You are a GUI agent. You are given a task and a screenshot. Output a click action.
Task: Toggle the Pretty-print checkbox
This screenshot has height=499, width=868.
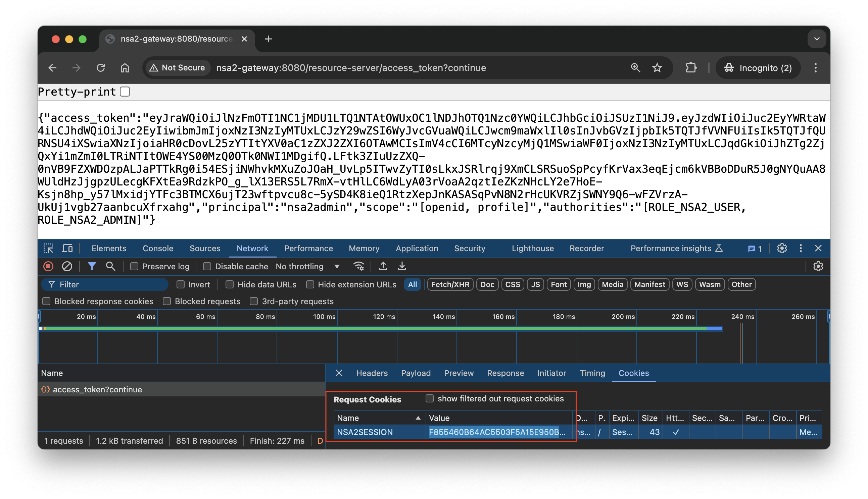125,92
